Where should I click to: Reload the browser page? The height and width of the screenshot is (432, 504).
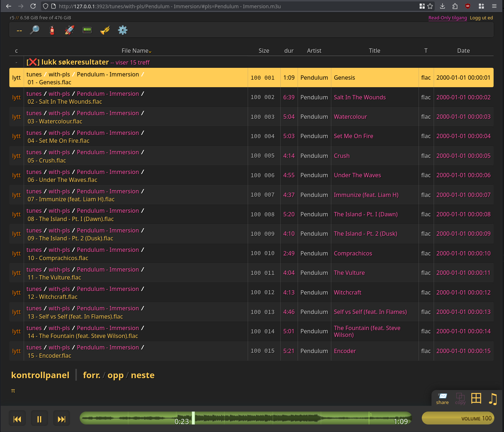click(33, 6)
